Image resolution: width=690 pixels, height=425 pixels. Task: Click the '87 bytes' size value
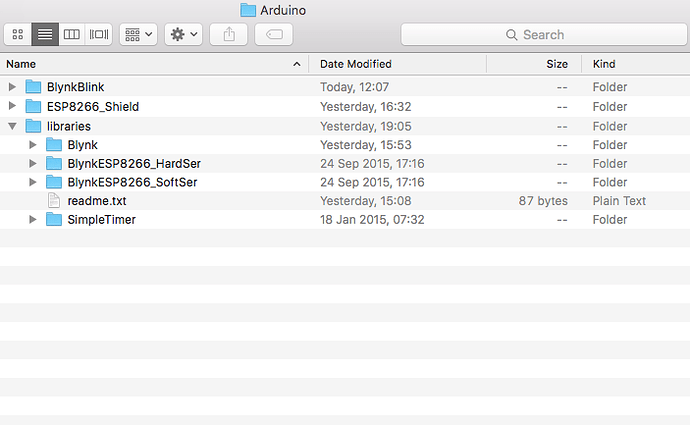(543, 201)
